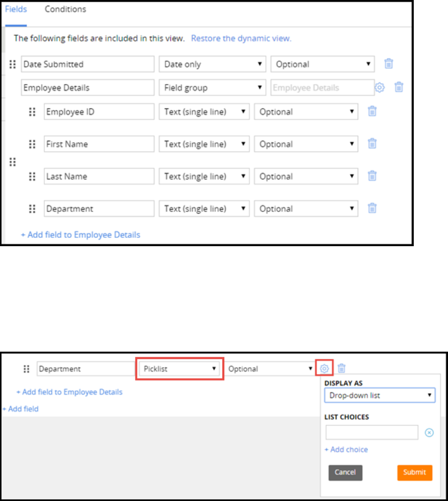
Task: Expand the Display As Drop-down list selector
Action: click(380, 396)
